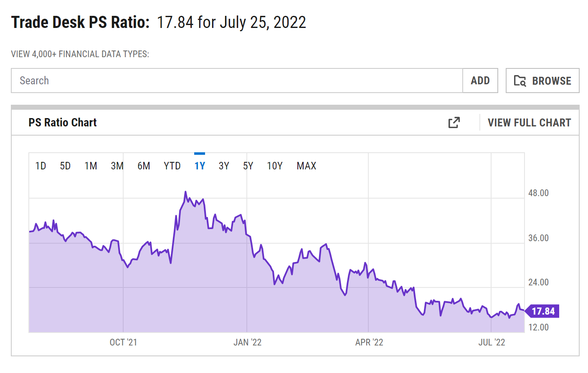Show the MAX time range
This screenshot has width=588, height=373.
pos(306,166)
